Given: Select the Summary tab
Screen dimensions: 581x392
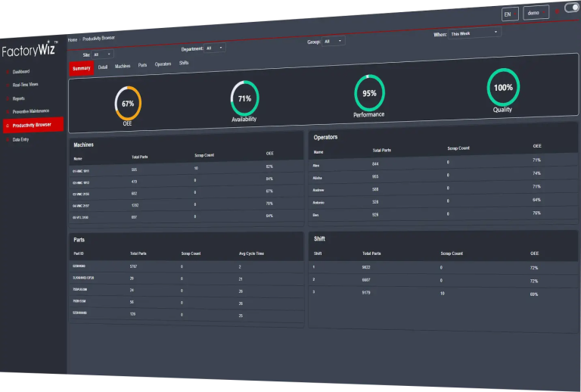Looking at the screenshot, I should (x=82, y=68).
